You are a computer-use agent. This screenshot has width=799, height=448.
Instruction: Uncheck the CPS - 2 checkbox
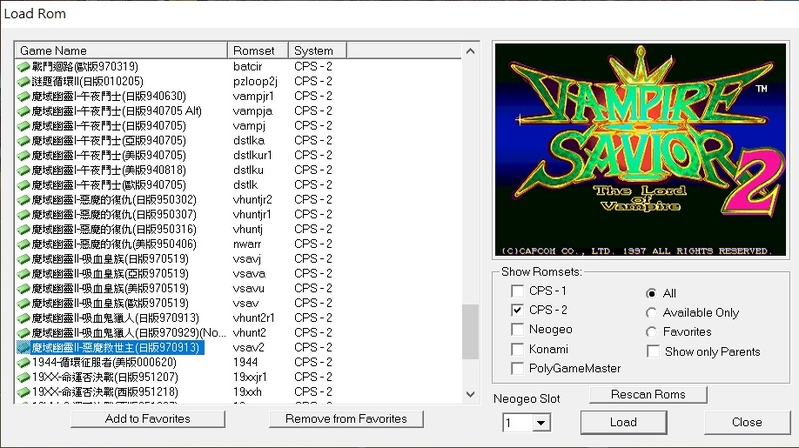tap(517, 310)
